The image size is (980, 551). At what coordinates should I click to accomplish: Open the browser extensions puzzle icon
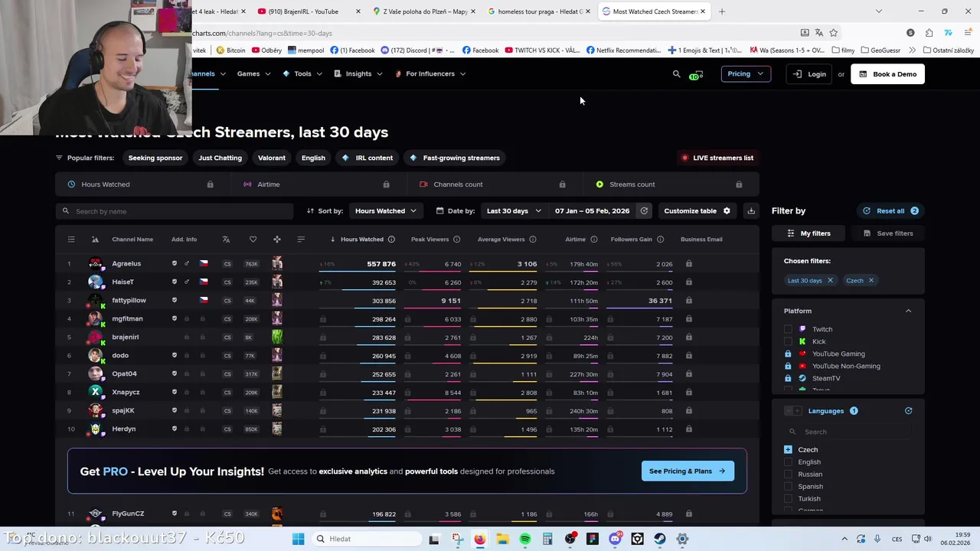click(x=929, y=33)
